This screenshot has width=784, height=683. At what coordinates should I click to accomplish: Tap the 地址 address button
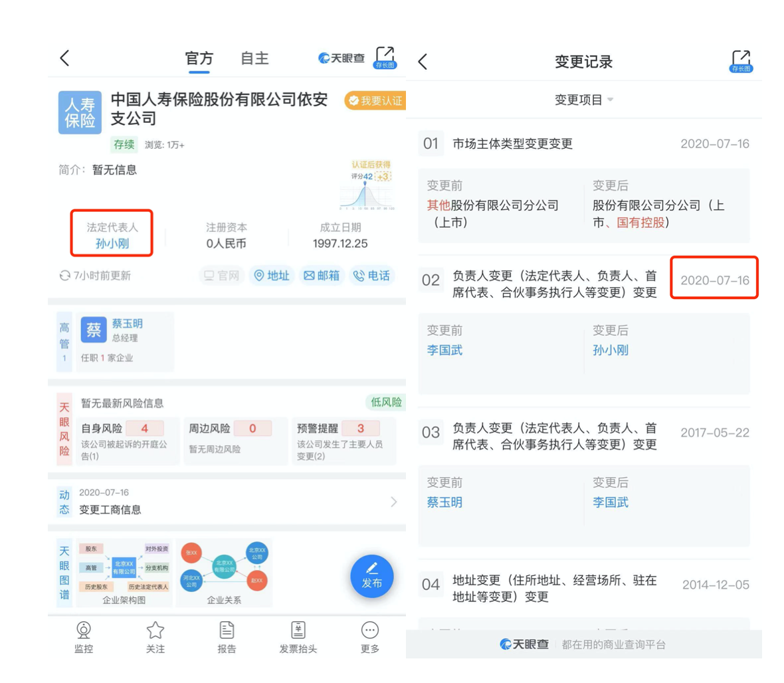[x=272, y=276]
